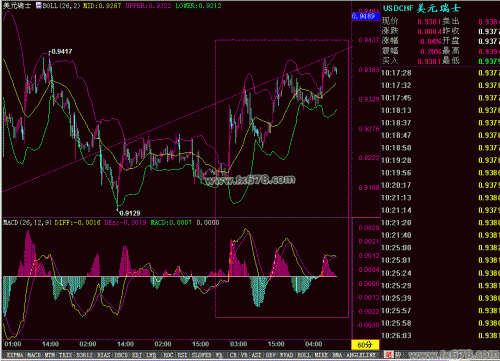Click the red square icon in bottom bar

pyautogui.click(x=388, y=355)
